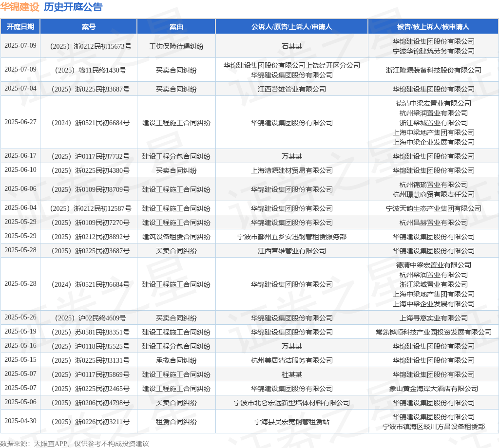Click defendant 常熟铧顺科技产业园投资发展有限公司
The image size is (499, 448).
coord(433,332)
